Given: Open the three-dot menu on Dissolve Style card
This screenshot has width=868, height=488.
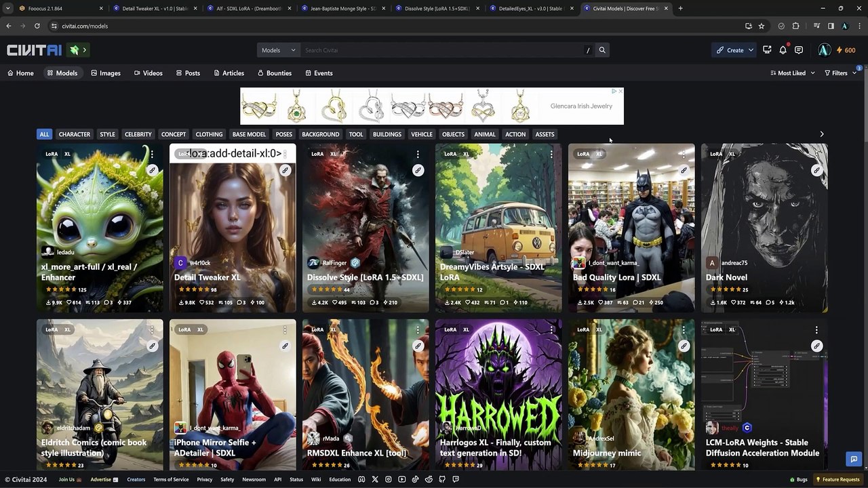Looking at the screenshot, I should 418,154.
